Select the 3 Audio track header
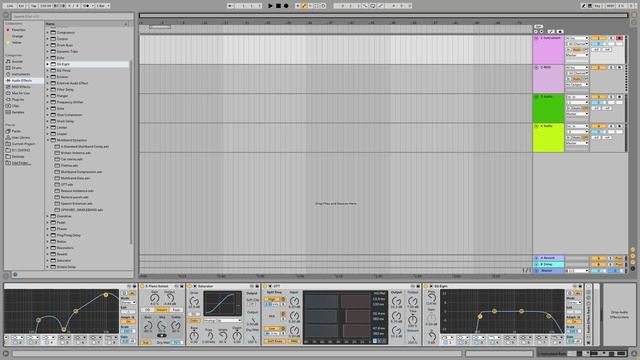This screenshot has height=360, width=640. (548, 108)
